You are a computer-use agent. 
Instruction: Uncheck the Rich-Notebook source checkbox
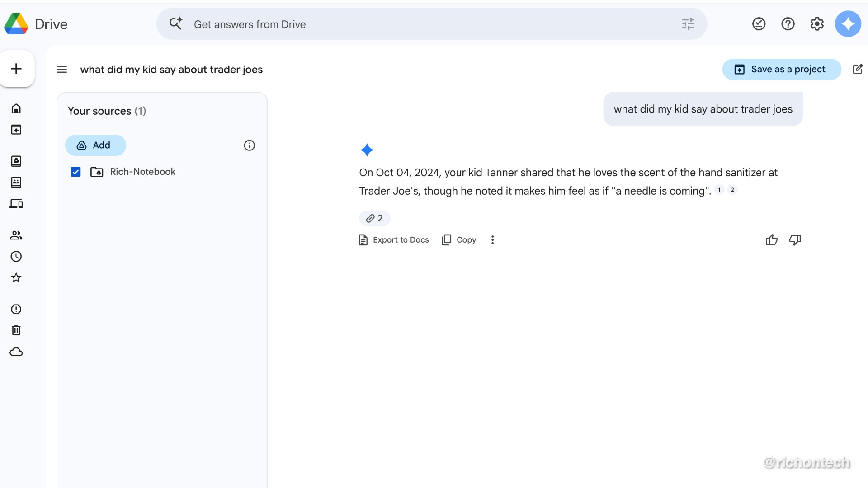coord(75,172)
